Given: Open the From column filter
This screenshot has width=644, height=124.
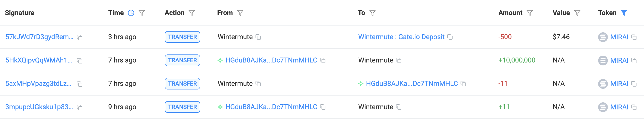Looking at the screenshot, I should (x=240, y=13).
